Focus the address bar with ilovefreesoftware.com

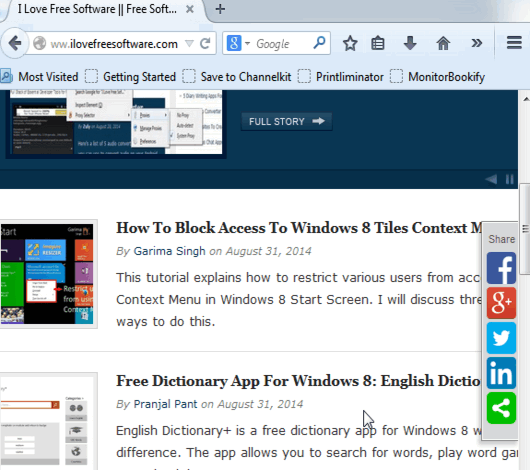114,44
